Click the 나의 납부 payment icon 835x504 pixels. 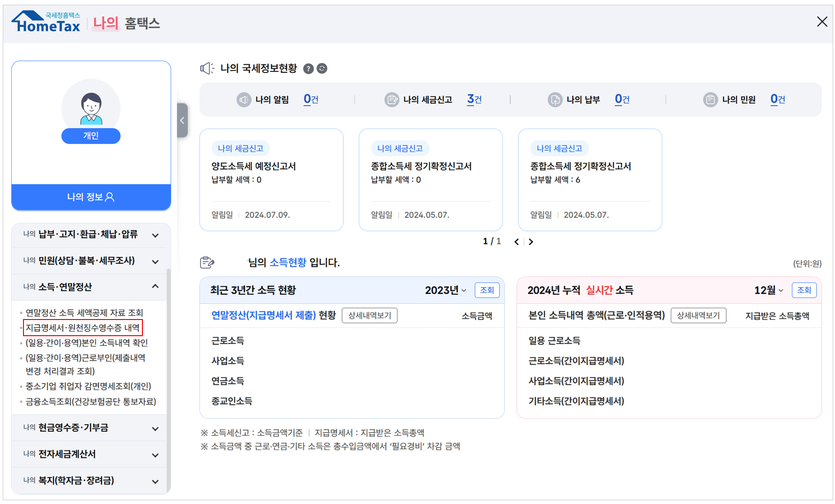point(556,99)
